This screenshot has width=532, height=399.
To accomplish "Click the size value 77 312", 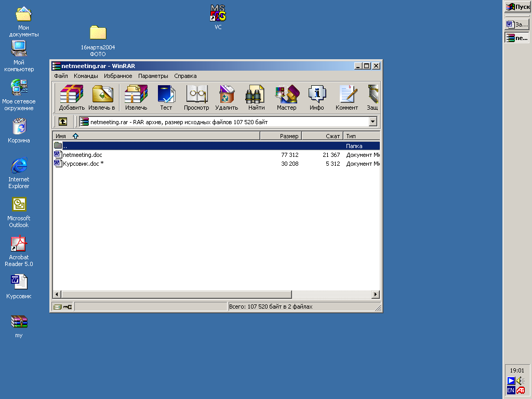I will (290, 155).
